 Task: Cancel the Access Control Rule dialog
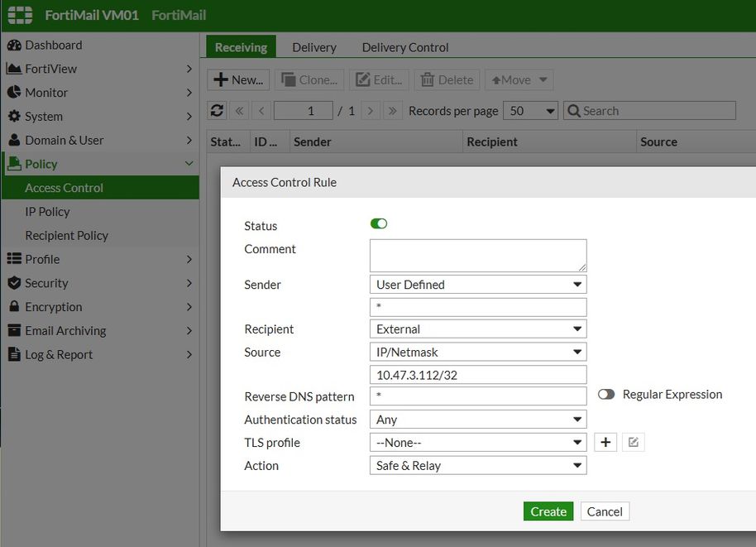(605, 511)
